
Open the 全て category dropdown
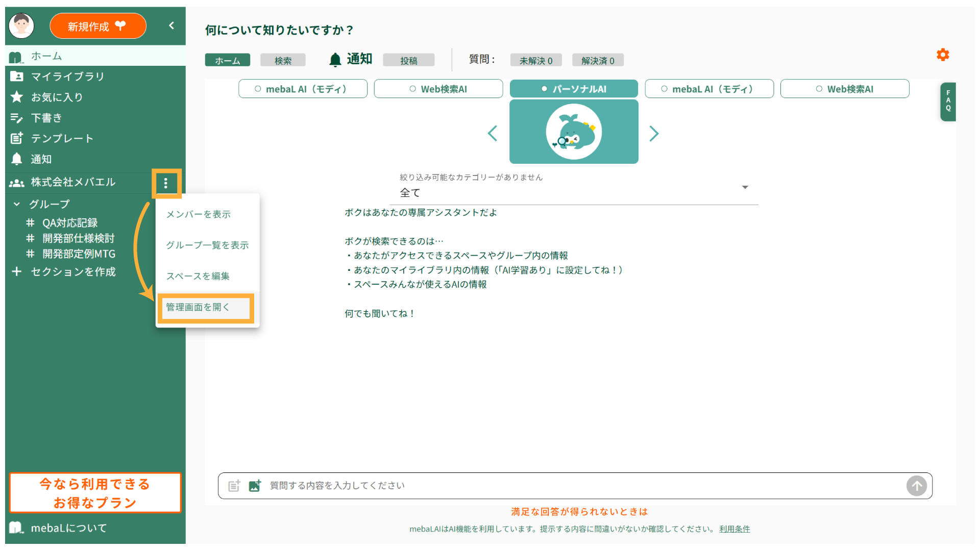point(573,192)
